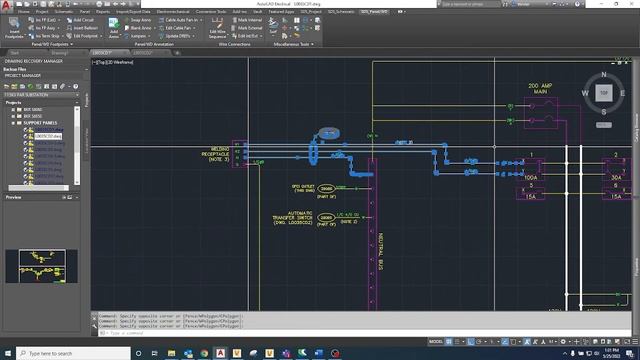Expand the Miscellaneous Tools panel arrow
This screenshot has height=360, width=640.
coord(312,44)
